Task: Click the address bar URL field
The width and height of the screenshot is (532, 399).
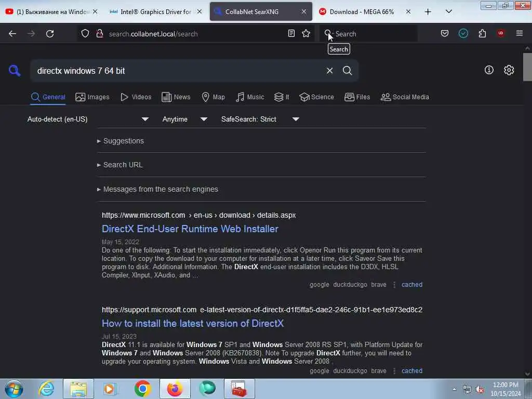Action: pos(195,34)
